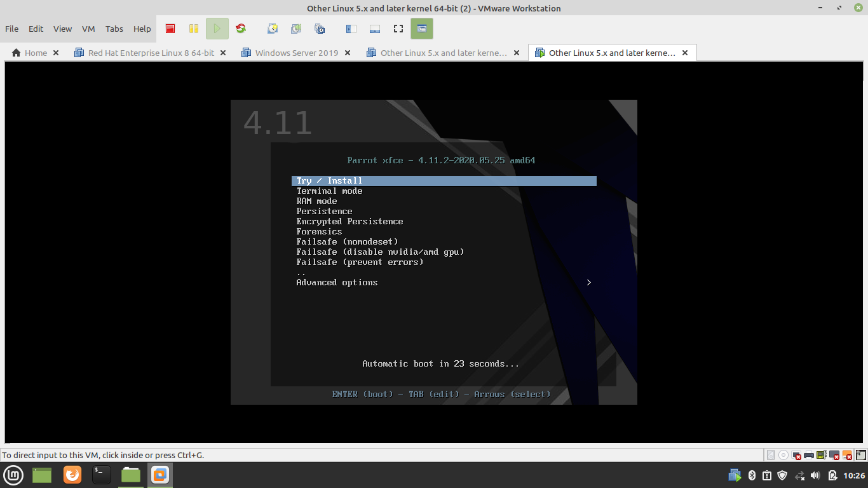Screen dimensions: 868x488
Task: Restart the guest with red-green arrows icon
Action: (x=241, y=29)
